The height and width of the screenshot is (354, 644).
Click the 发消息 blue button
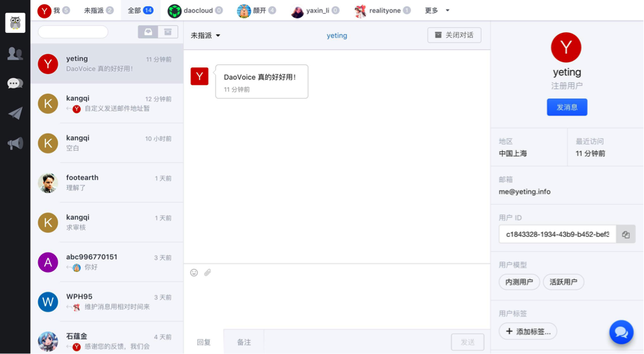click(x=567, y=108)
